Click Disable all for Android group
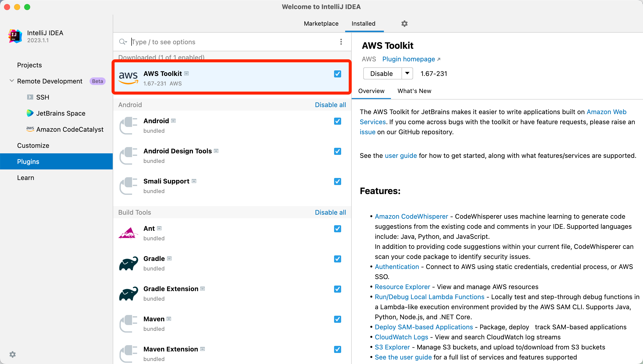The height and width of the screenshot is (364, 643). click(x=330, y=105)
